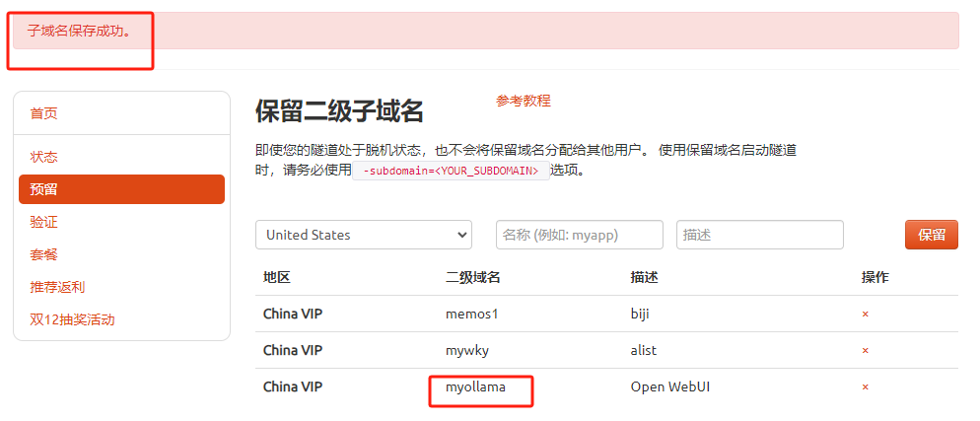Image resolution: width=980 pixels, height=421 pixels.
Task: Open the 验证 page in the sidebar
Action: 44,222
